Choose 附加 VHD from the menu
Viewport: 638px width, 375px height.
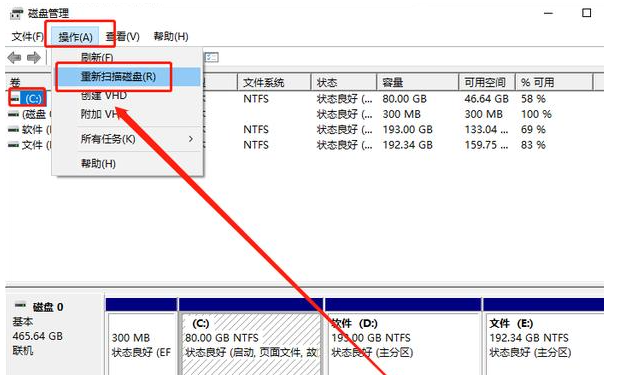pos(127,114)
